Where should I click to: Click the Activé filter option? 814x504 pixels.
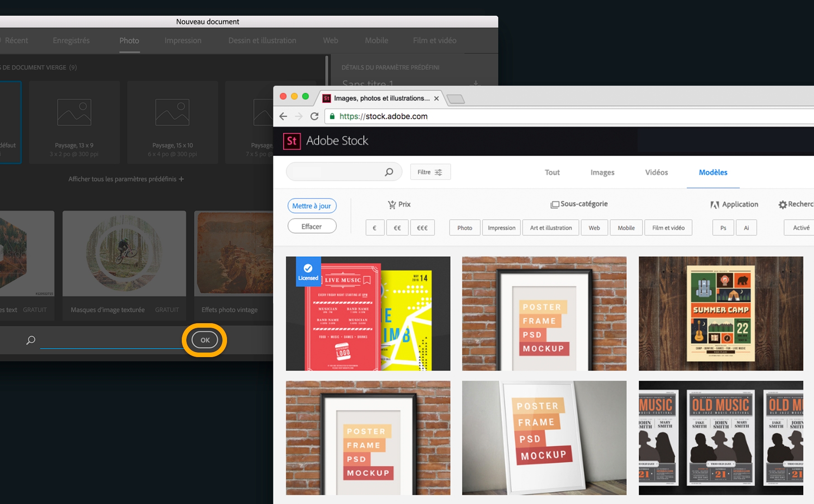tap(802, 227)
